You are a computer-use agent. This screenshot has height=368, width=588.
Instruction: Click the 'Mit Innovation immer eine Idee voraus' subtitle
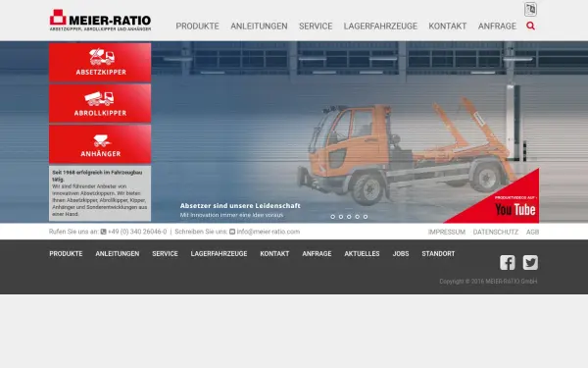[x=231, y=215]
